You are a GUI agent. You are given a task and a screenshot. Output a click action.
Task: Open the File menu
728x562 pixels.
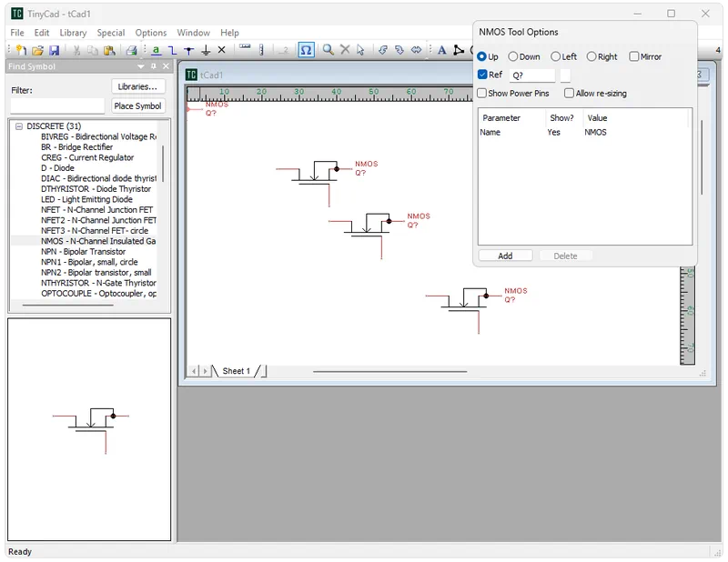[17, 33]
